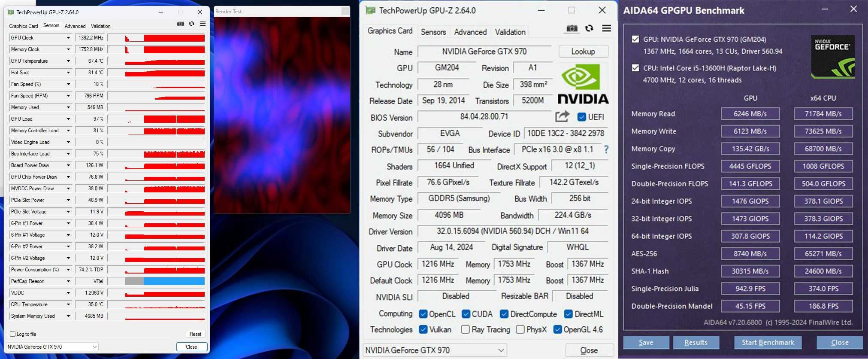Click the GPU SHA-1 Hash result 30315 MB/s
Image resolution: width=868 pixels, height=359 pixels.
[750, 271]
